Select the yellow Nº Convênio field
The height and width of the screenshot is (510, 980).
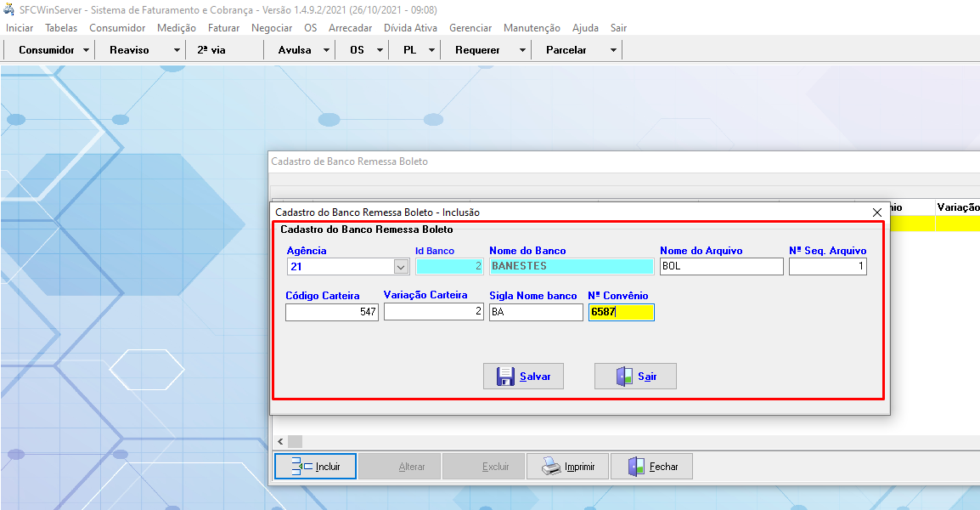[621, 313]
